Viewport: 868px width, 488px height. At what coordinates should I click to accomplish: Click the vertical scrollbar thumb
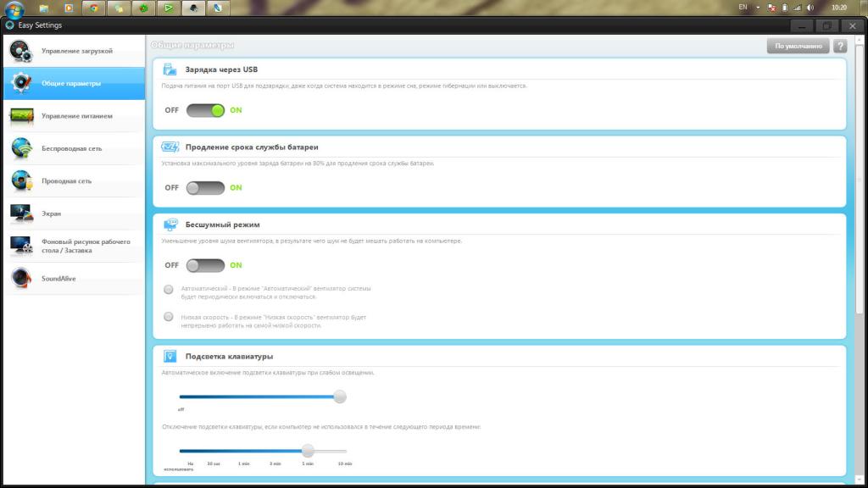point(860,180)
